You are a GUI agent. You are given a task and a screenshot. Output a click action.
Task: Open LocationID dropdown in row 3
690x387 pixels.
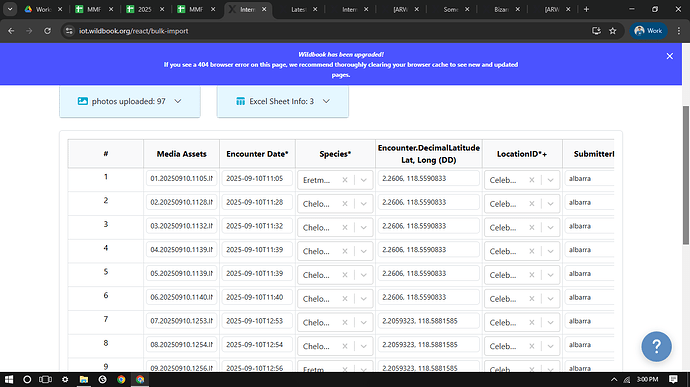click(x=550, y=228)
